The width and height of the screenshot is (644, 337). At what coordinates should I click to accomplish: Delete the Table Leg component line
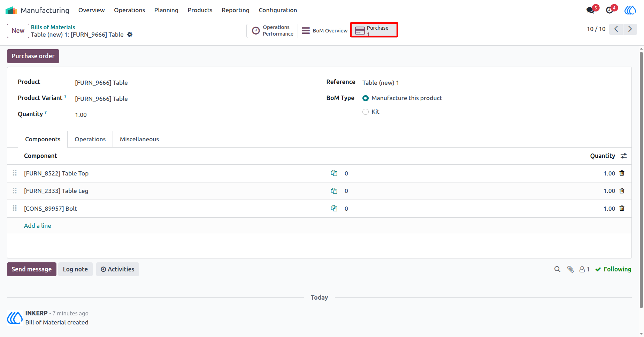point(622,191)
